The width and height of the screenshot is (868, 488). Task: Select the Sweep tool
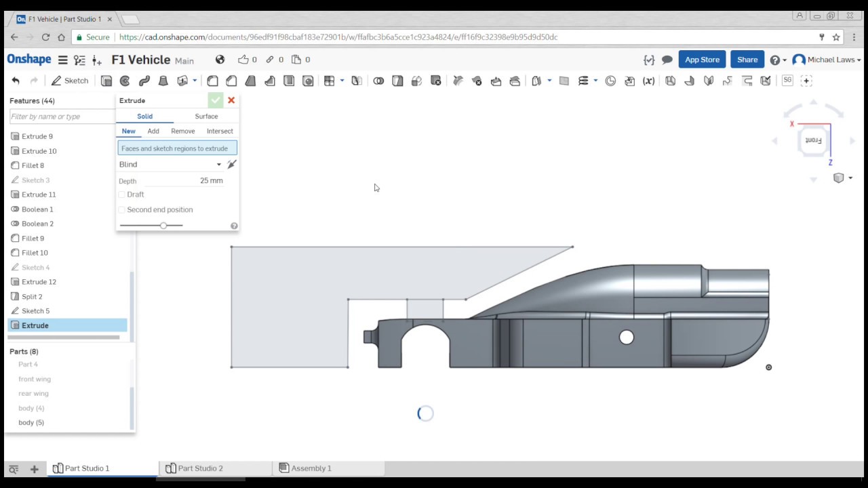click(x=144, y=81)
